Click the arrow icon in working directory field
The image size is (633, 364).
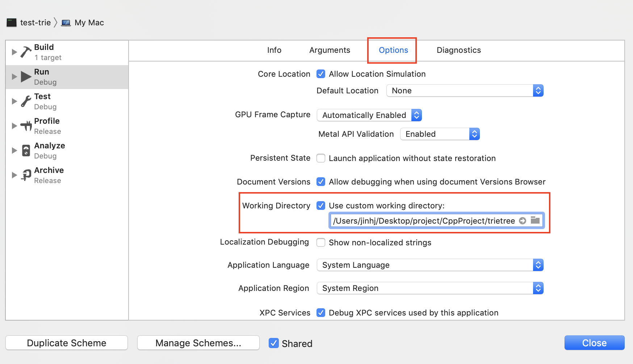coord(523,221)
